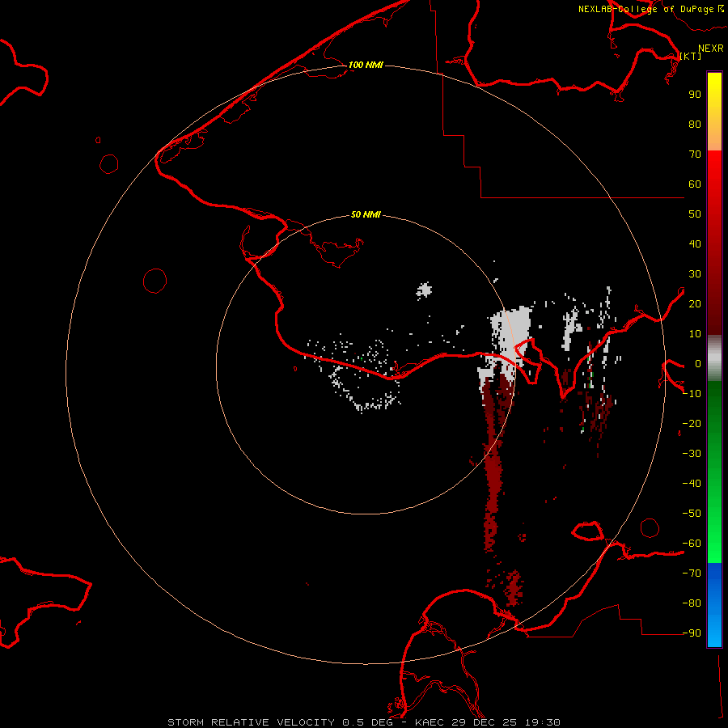Click the NEXR label above the color scale
This screenshot has width=728, height=728.
click(x=710, y=49)
